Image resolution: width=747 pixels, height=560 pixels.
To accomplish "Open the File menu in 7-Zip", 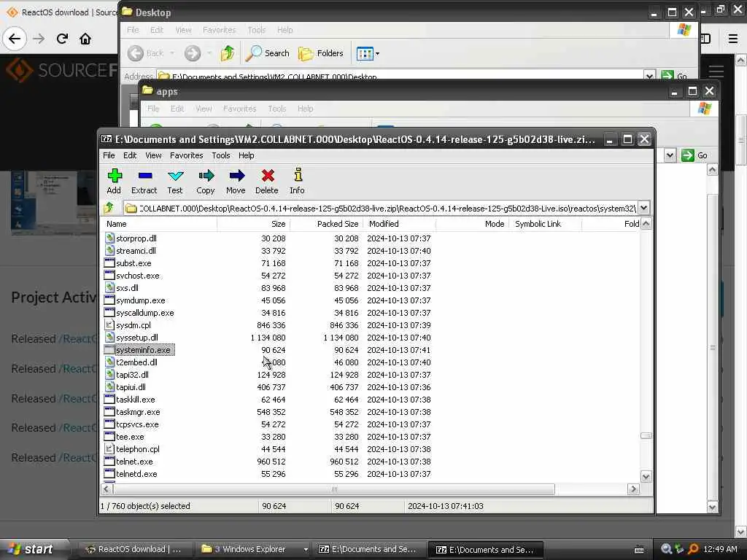I will coord(109,155).
